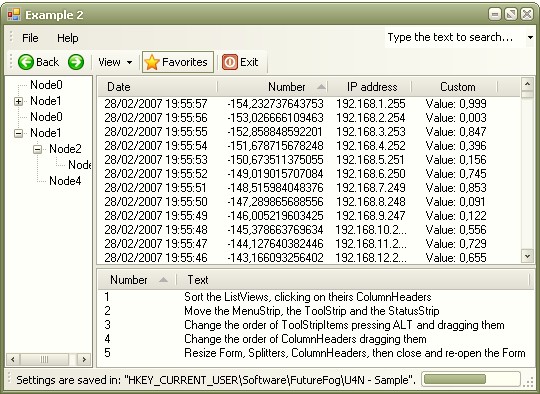Select the second Node0 tree item

click(46, 117)
